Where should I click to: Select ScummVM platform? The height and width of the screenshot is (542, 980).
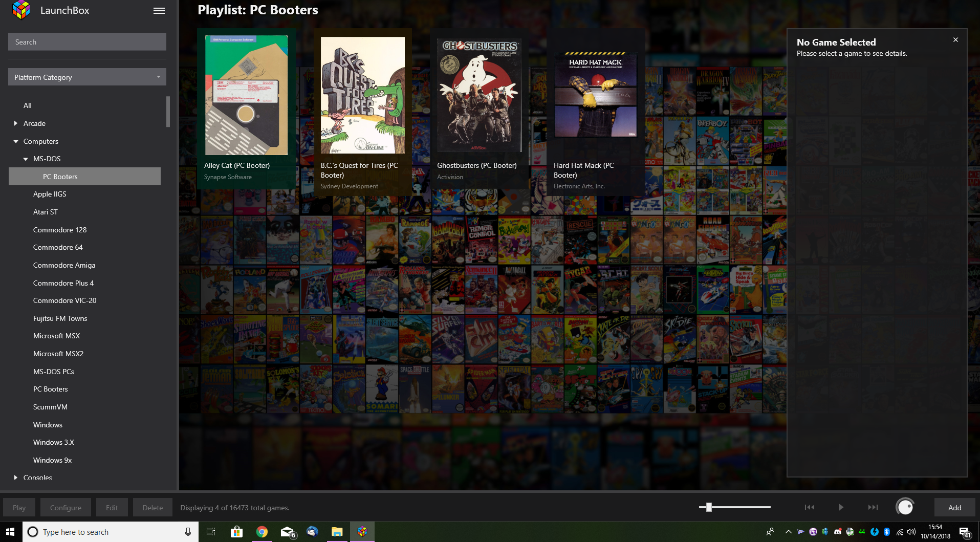coord(50,407)
